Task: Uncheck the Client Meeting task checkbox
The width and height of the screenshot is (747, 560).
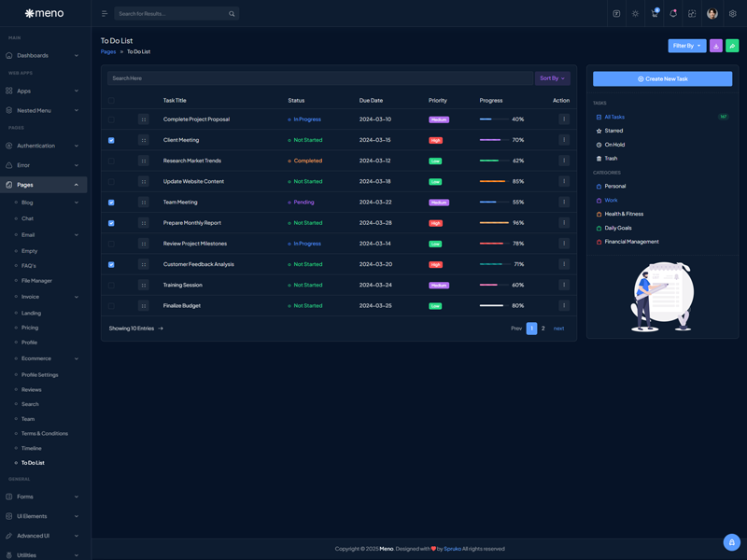Action: [111, 140]
